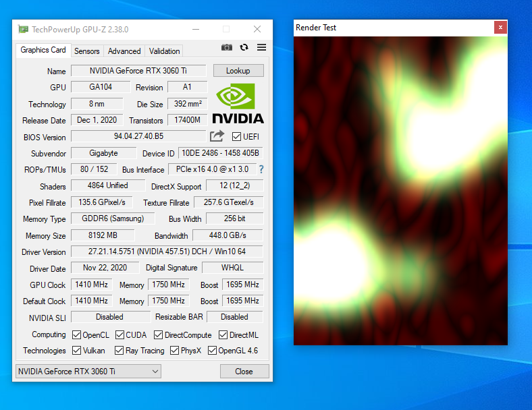Click the Pixel Fillrate 135.6 GPixel/s
This screenshot has width=532, height=410.
(102, 202)
